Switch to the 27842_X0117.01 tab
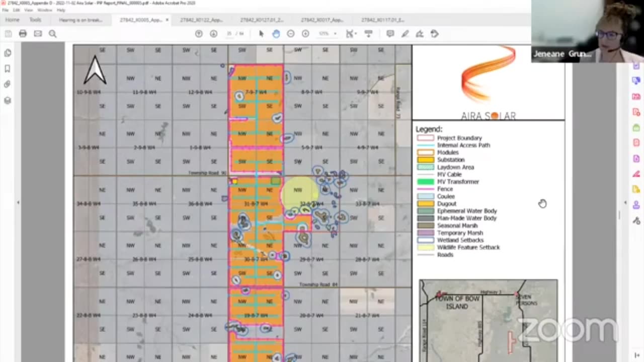The image size is (644, 362). pyautogui.click(x=382, y=20)
